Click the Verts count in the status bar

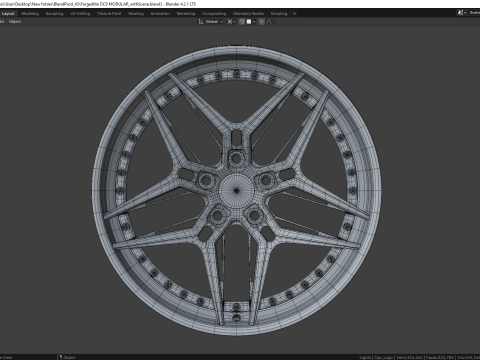coord(410,357)
